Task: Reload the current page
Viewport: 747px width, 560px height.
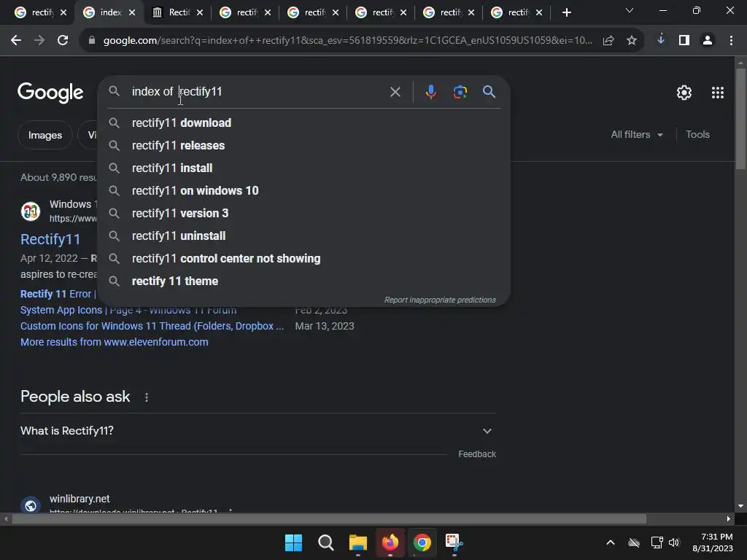Action: pyautogui.click(x=63, y=41)
